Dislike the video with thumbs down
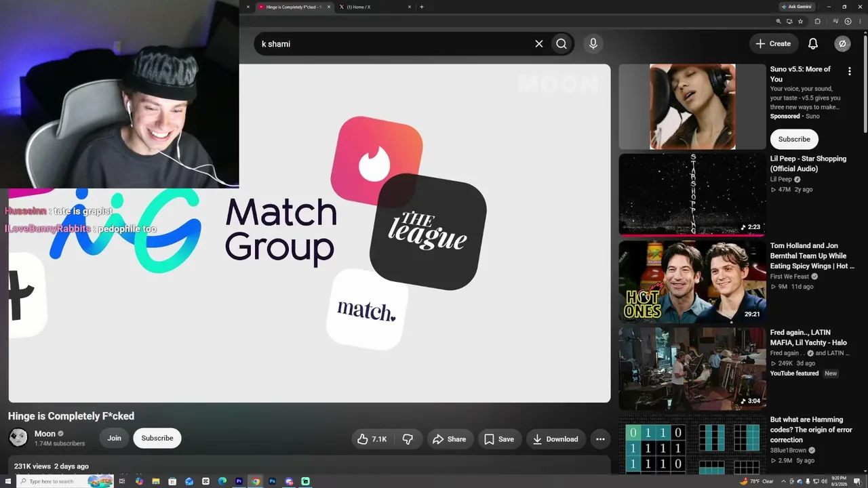Screen dimensions: 868x488 (x=408, y=439)
